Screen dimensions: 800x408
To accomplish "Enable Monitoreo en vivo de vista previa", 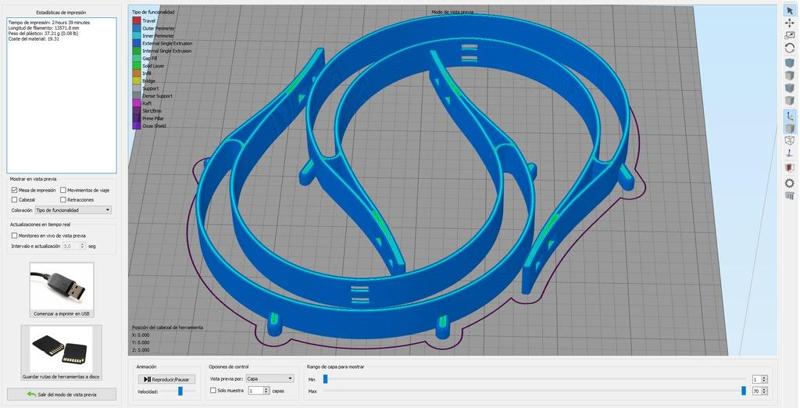I will click(15, 236).
